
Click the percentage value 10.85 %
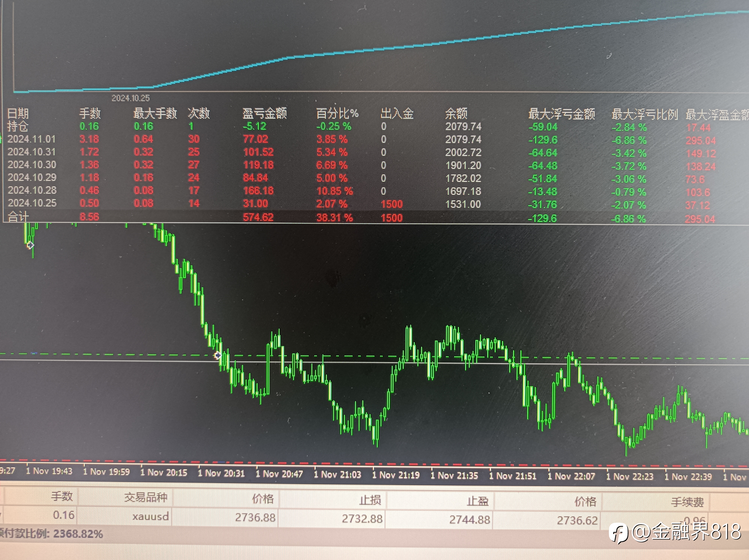pyautogui.click(x=335, y=191)
